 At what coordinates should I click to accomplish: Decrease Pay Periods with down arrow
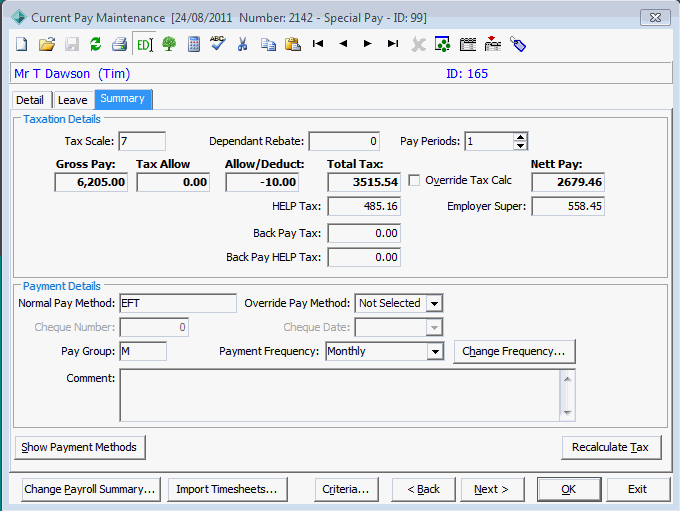coord(520,146)
